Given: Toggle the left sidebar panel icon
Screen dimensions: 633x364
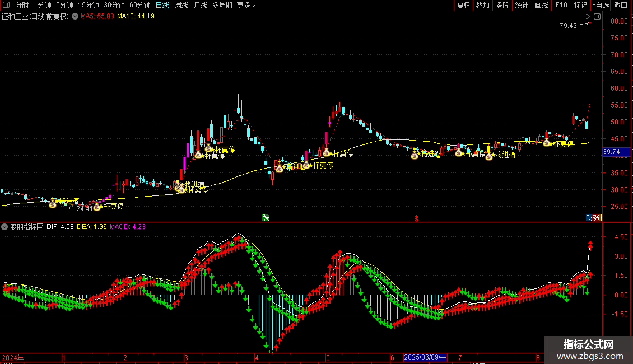Looking at the screenshot, I should (x=6, y=5).
